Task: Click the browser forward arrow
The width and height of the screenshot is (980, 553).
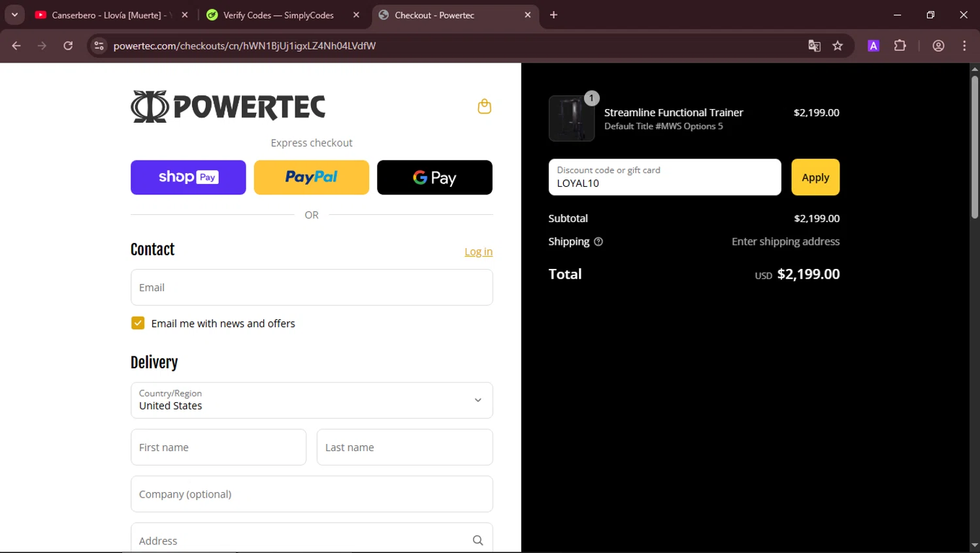Action: (42, 46)
